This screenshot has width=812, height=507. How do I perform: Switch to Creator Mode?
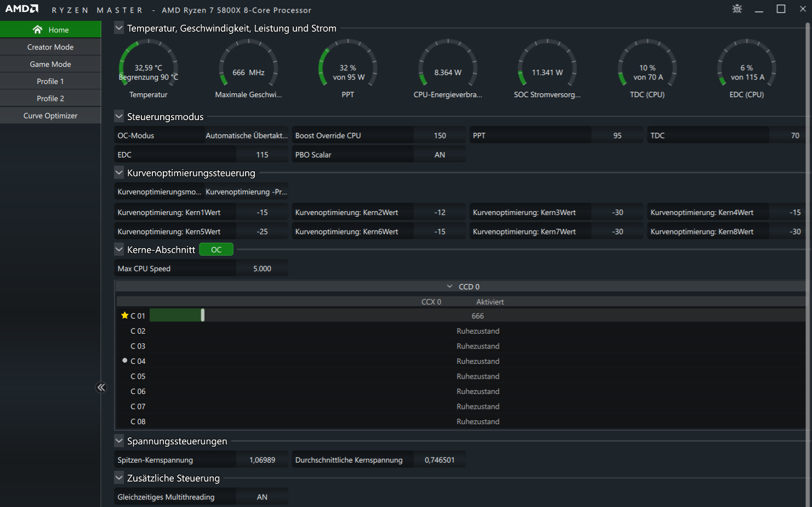[x=50, y=47]
